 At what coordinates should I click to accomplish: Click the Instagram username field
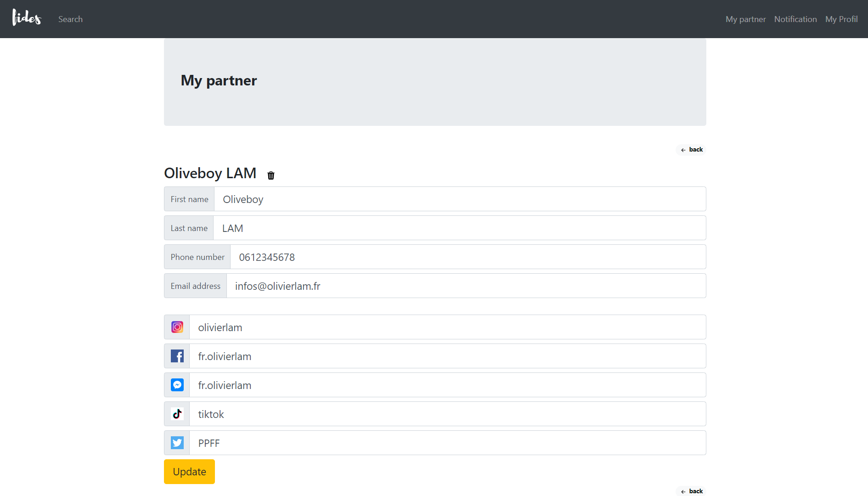coord(447,327)
